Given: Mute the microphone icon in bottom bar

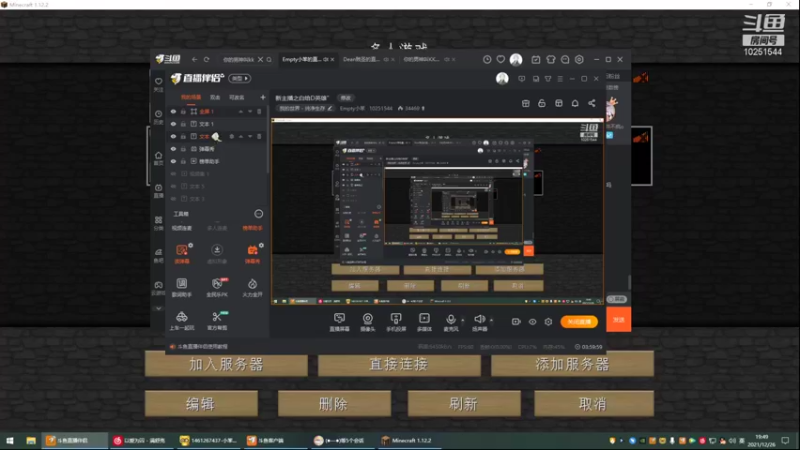Looking at the screenshot, I should (451, 319).
